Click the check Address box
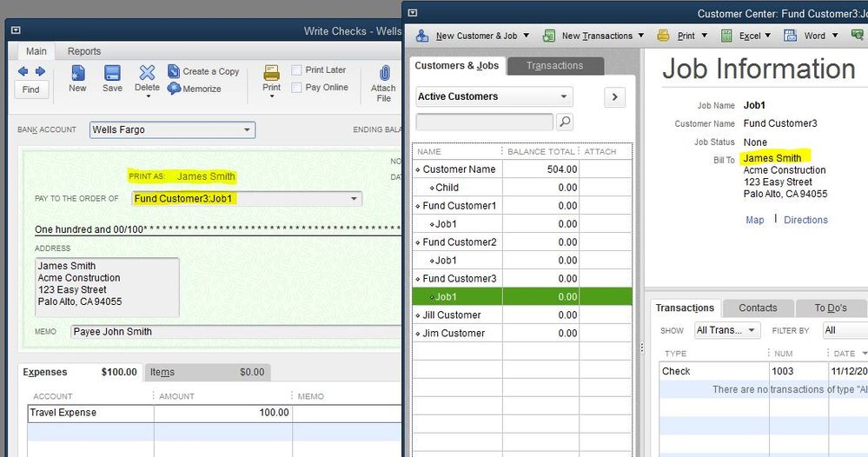868x457 pixels. click(107, 287)
